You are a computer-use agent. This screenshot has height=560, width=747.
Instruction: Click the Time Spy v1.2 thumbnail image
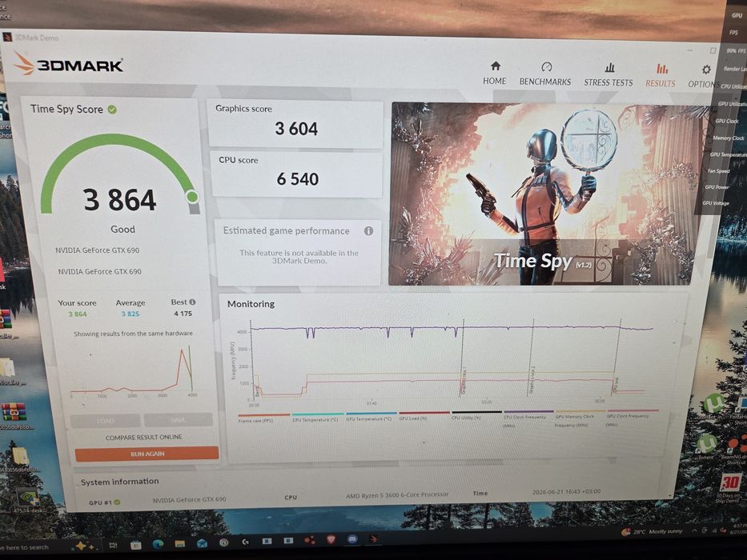pyautogui.click(x=548, y=194)
